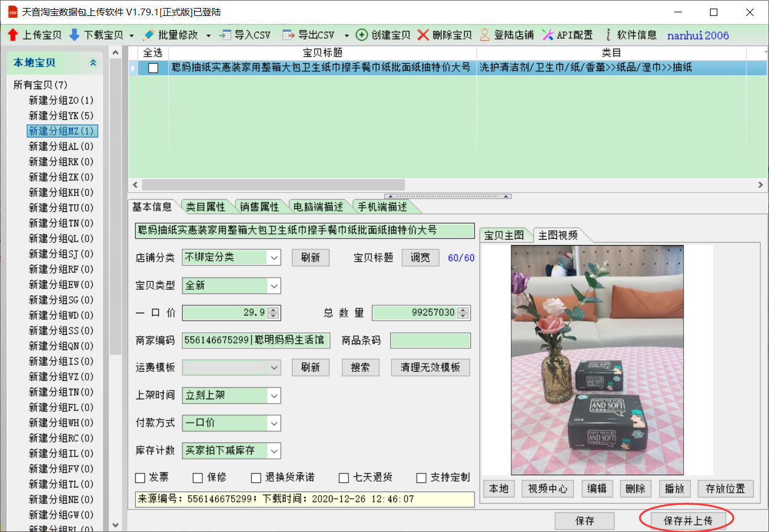Click the 清理无效模板 button

coord(430,367)
